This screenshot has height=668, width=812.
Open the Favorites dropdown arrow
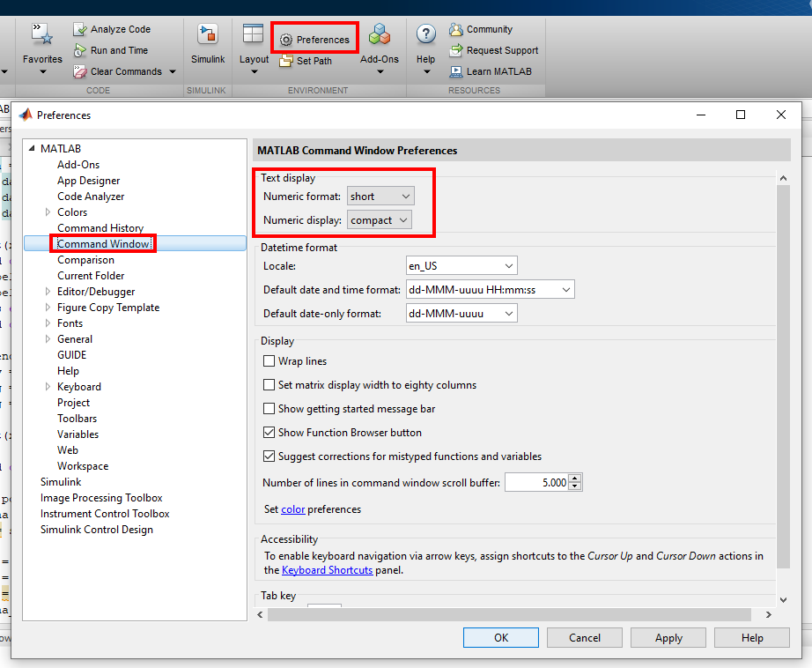click(43, 72)
